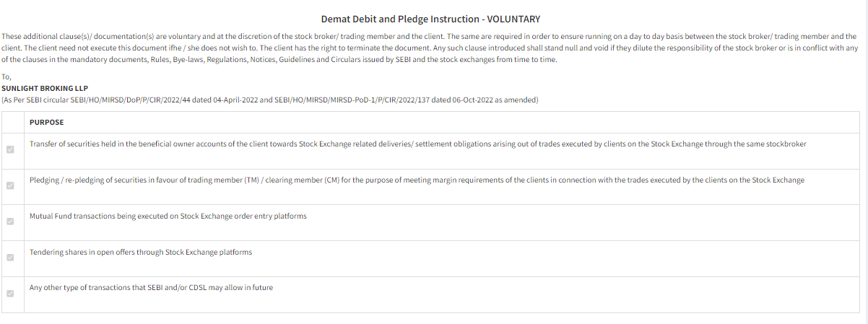Click the 04-April-2022 date text

(235, 99)
